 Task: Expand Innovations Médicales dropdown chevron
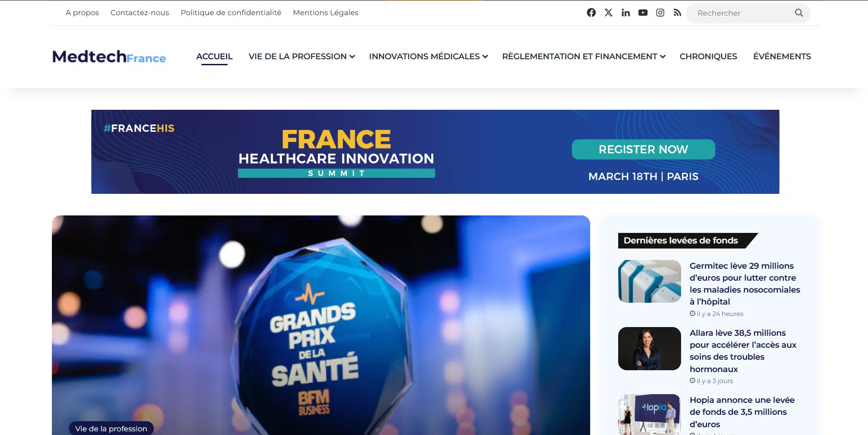485,56
